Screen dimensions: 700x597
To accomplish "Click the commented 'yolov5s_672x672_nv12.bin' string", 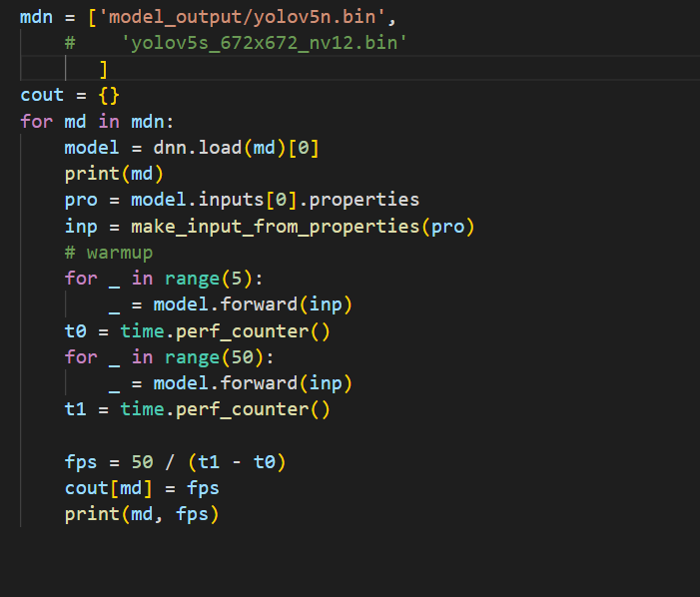I will [264, 43].
